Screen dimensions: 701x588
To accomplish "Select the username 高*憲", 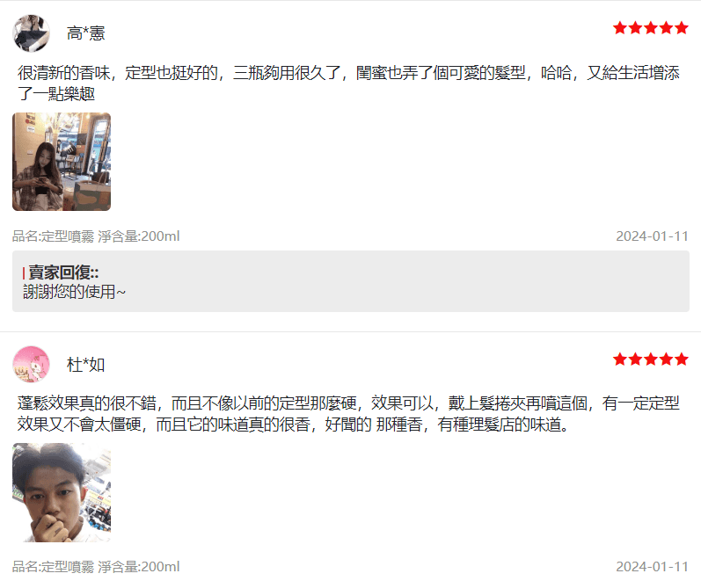I will (x=86, y=33).
